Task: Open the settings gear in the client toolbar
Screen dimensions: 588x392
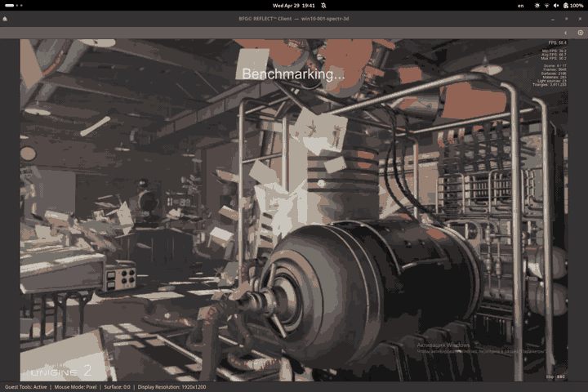Action: [580, 33]
